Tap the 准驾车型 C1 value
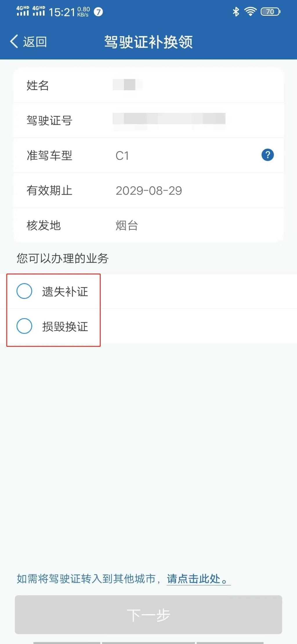The height and width of the screenshot is (644, 297). pos(122,156)
